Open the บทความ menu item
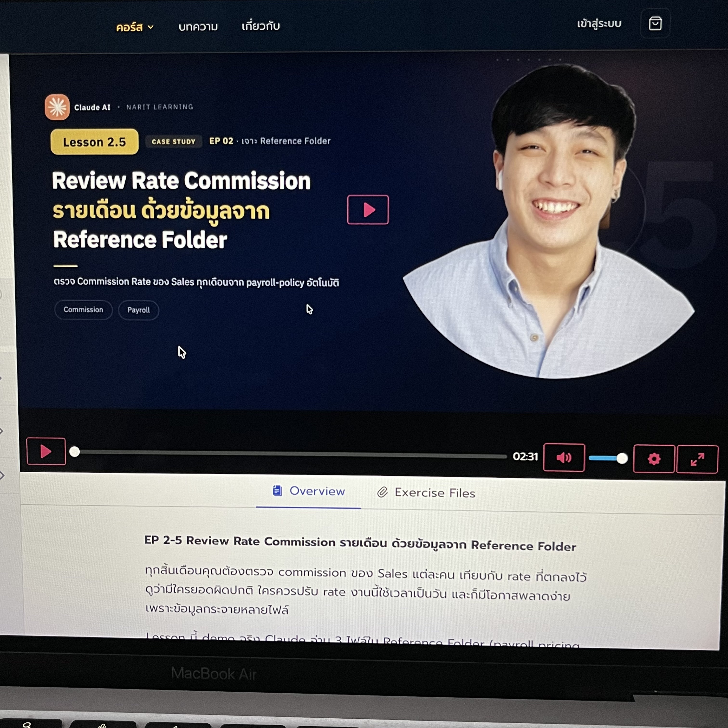Viewport: 728px width, 728px height. pyautogui.click(x=198, y=27)
